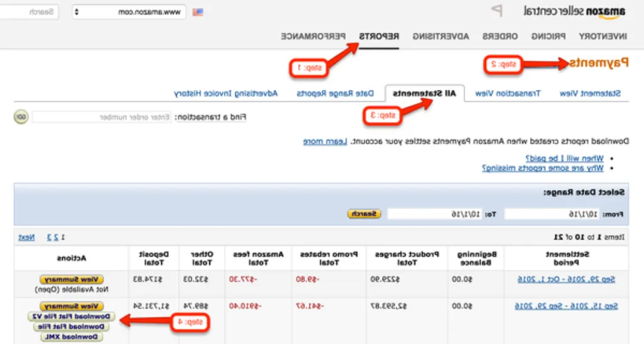Viewport: 644px width, 344px height.
Task: Click the Find a transaction order number field
Action: (x=101, y=118)
